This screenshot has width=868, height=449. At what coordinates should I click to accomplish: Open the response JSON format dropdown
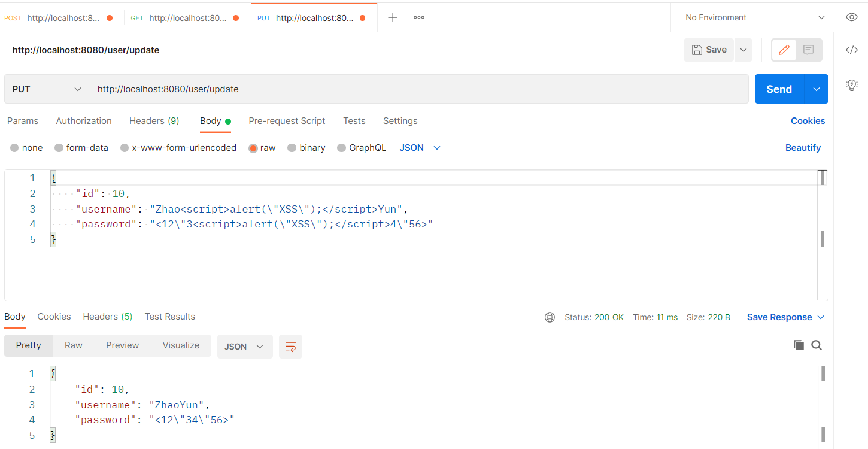244,347
